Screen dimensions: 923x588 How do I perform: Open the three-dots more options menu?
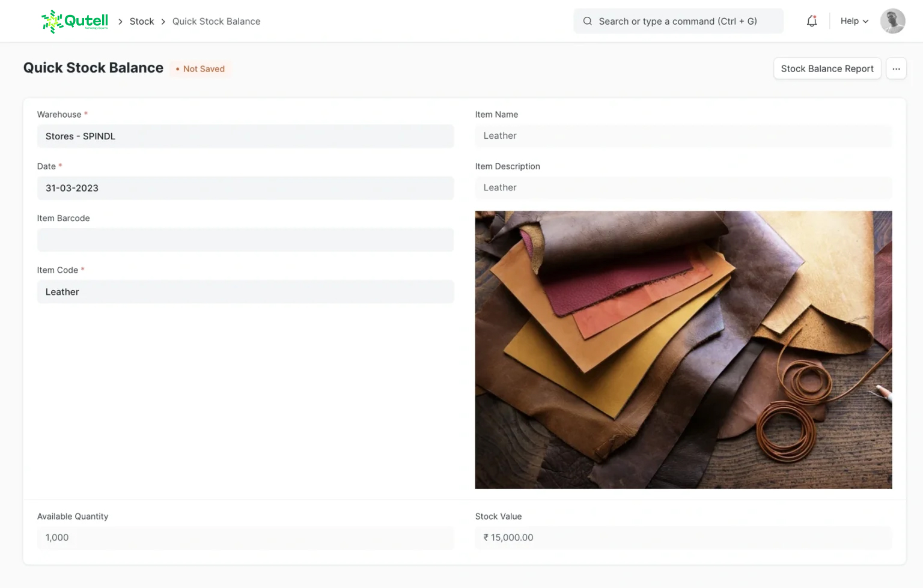click(896, 68)
